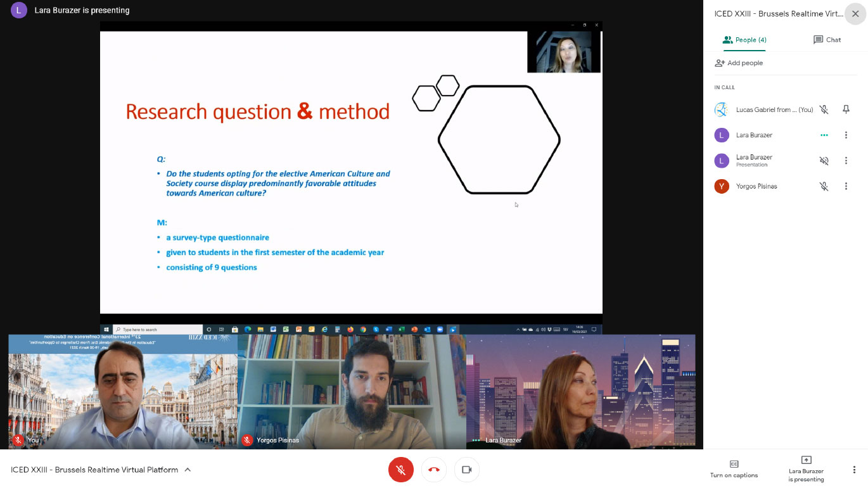Select the People (4) tab
Screen dimensions: 868x488
click(x=744, y=40)
